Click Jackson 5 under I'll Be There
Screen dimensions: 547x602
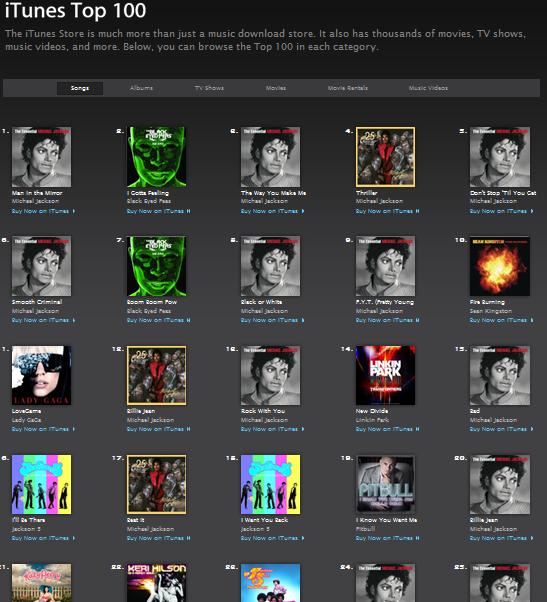(x=26, y=529)
